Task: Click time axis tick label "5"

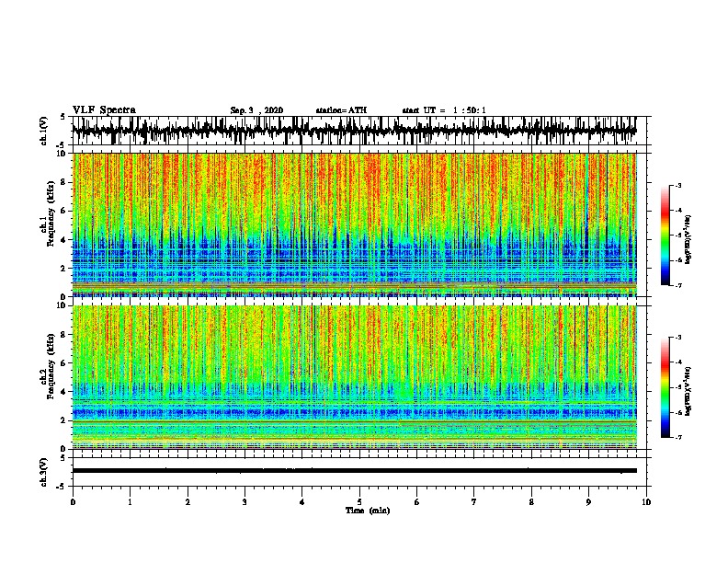Action: coord(359,502)
